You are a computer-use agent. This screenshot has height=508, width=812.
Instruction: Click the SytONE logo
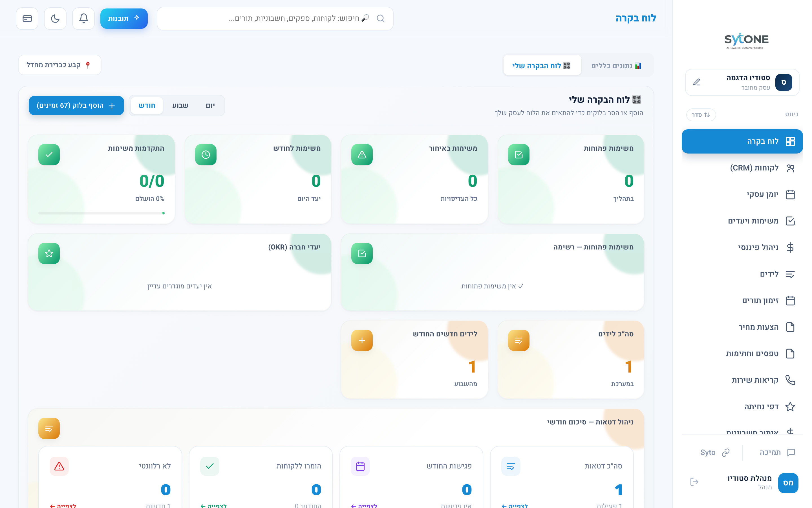tap(746, 41)
